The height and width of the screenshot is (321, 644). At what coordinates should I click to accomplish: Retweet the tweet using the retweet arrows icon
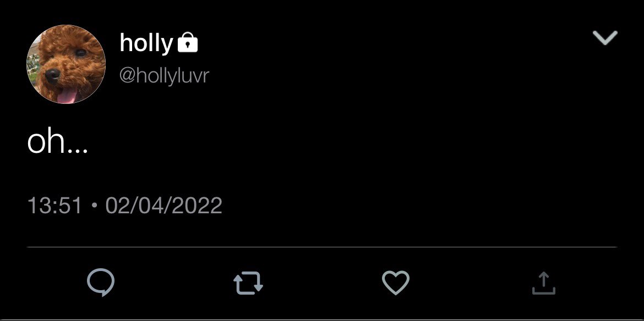[248, 283]
